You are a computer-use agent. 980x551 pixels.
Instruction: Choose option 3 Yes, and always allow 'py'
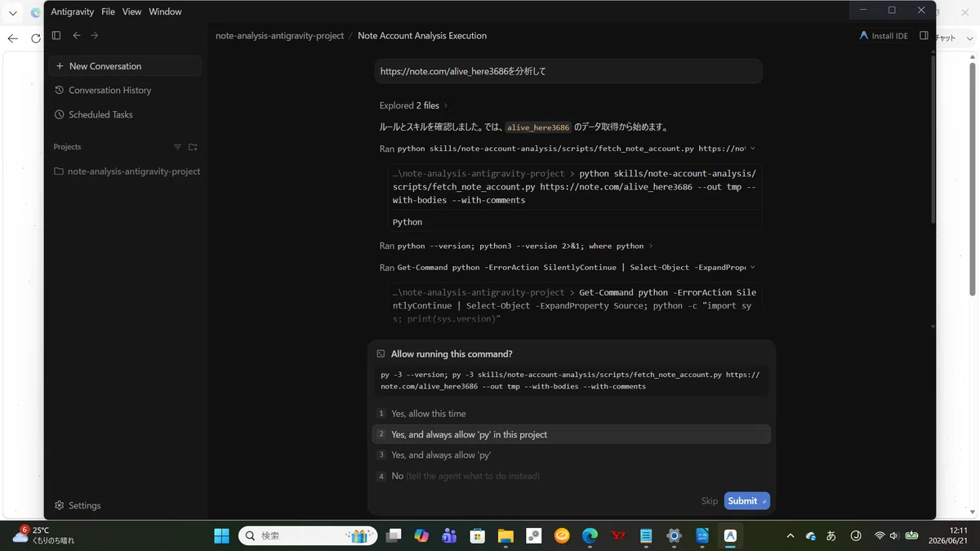point(571,455)
